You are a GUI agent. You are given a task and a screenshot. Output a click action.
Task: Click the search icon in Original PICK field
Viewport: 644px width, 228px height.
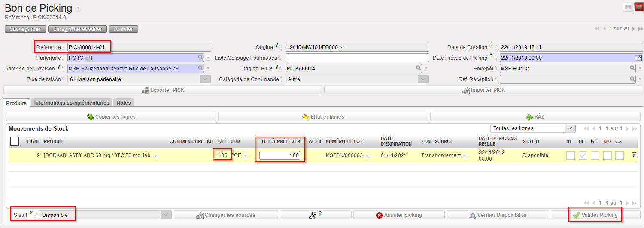pyautogui.click(x=419, y=68)
